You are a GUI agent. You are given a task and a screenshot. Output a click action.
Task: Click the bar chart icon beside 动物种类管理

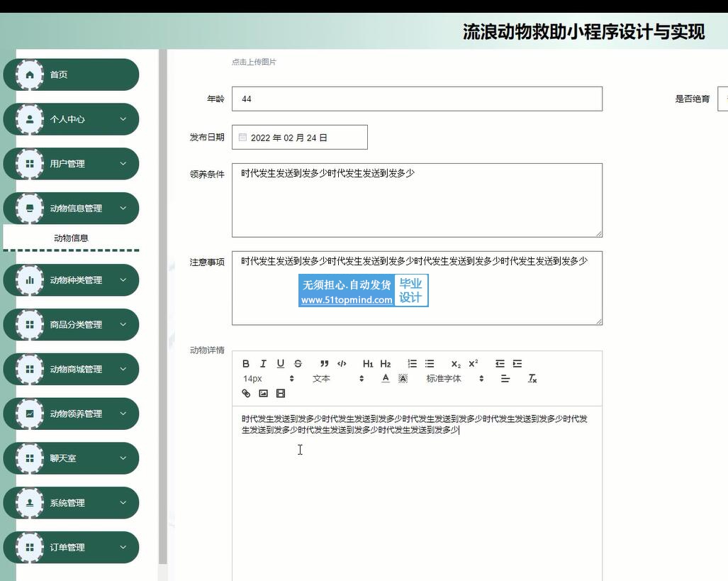click(30, 280)
